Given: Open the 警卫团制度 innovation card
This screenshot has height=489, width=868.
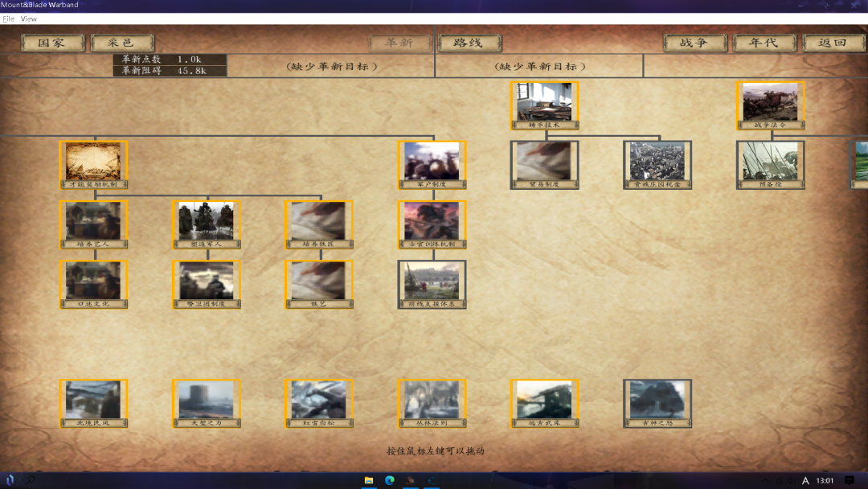Looking at the screenshot, I should pyautogui.click(x=207, y=285).
